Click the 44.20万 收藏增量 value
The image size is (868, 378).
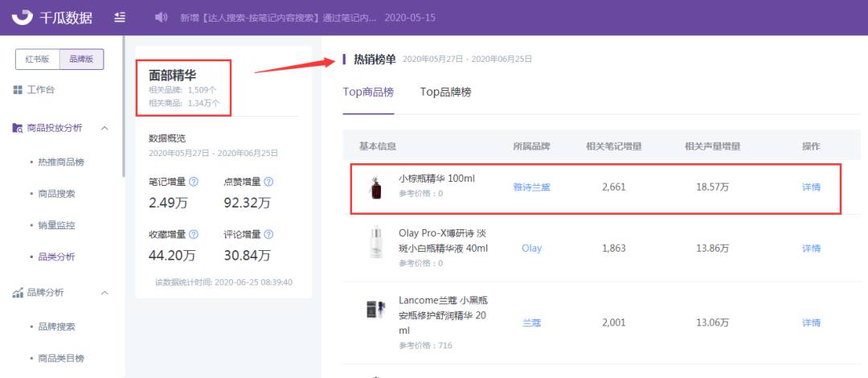pos(172,256)
